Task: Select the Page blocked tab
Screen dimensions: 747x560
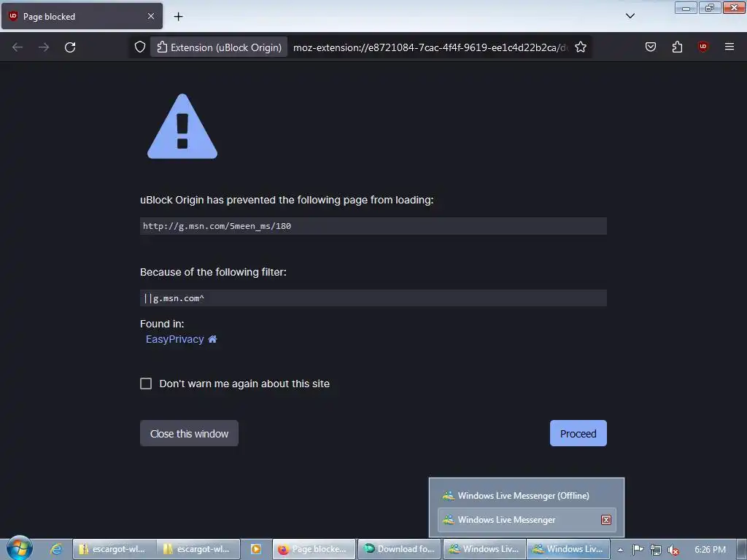Action: pos(82,16)
